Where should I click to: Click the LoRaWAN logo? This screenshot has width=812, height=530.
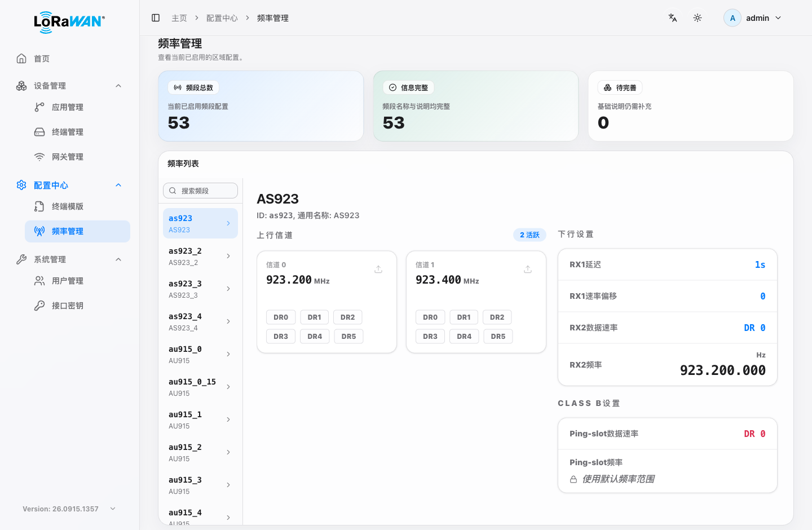click(69, 22)
